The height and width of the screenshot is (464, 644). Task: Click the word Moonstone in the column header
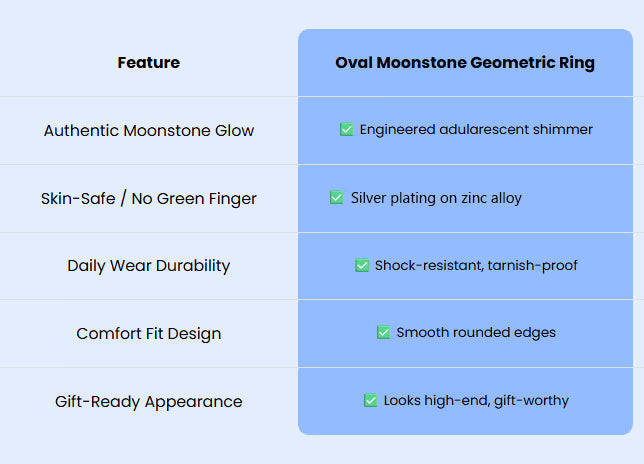421,63
